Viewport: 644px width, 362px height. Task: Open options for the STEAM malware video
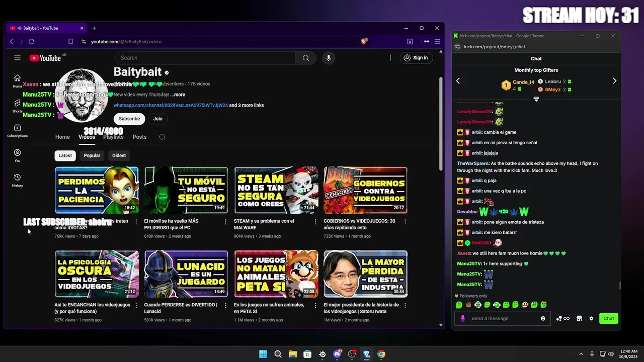click(315, 222)
